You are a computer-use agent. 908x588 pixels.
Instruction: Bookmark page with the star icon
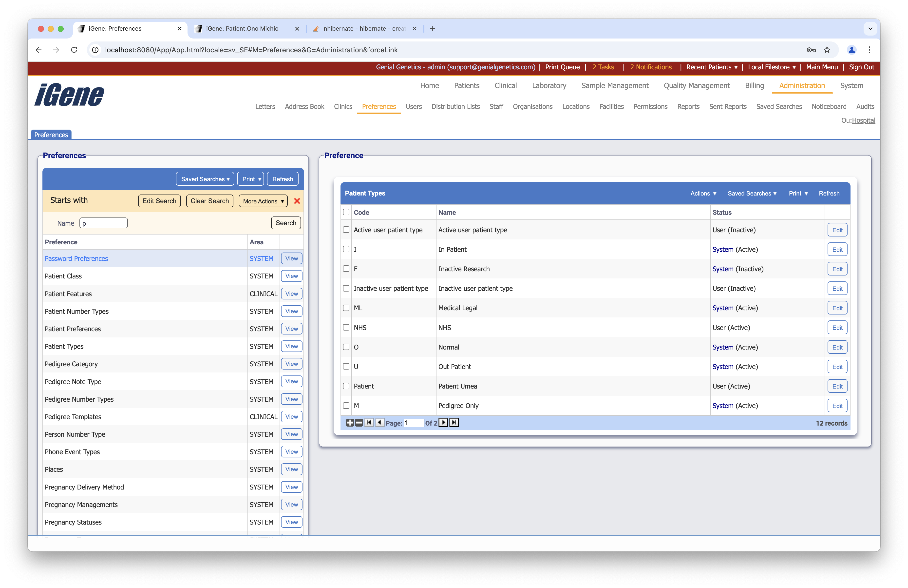coord(827,50)
